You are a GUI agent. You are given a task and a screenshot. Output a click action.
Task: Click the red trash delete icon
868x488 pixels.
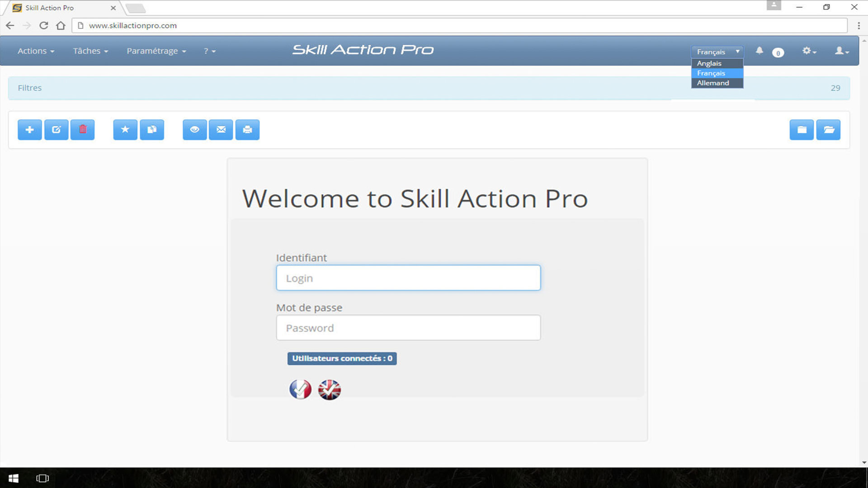(x=83, y=130)
